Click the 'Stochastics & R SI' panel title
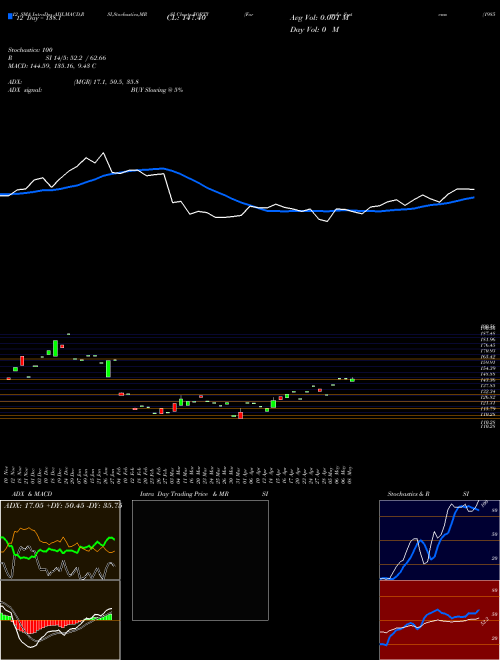 click(x=428, y=494)
